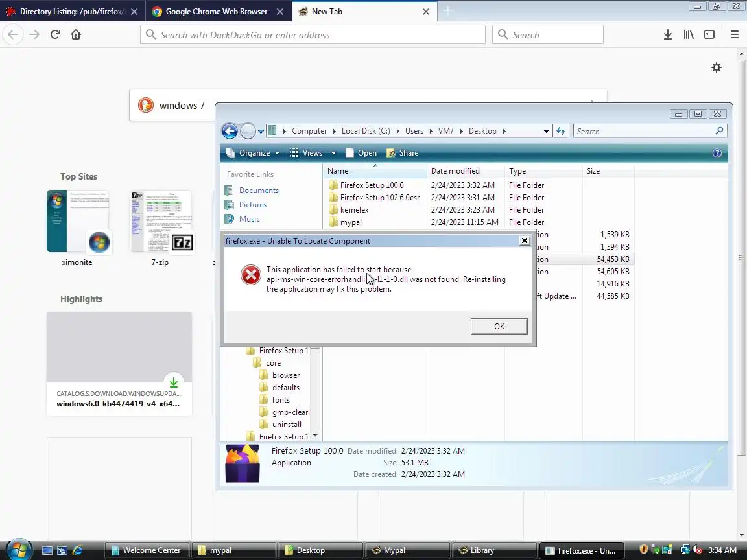Open the Library bookmarks icon
This screenshot has width=747, height=560.
click(x=689, y=34)
